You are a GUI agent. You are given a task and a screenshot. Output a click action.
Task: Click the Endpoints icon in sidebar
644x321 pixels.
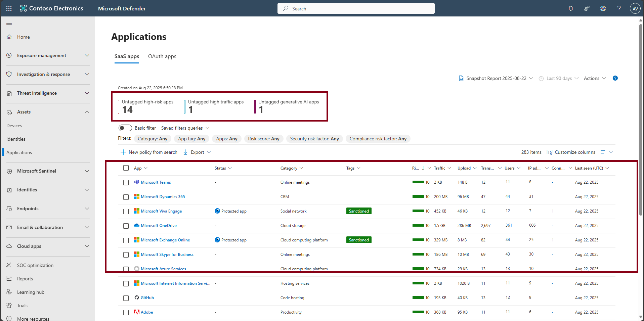tap(9, 209)
